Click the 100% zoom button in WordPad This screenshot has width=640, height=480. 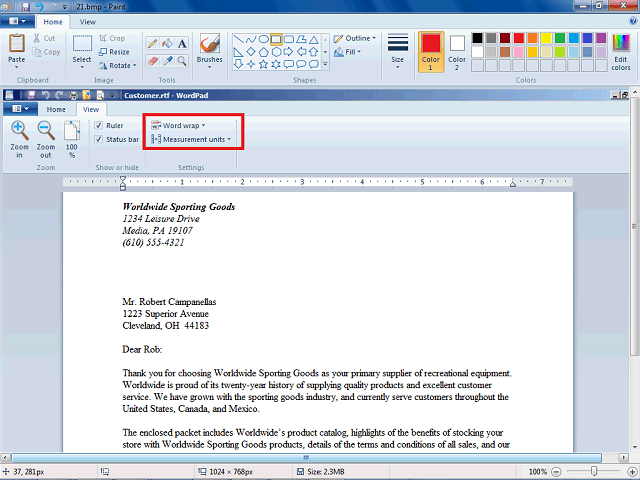coord(72,139)
